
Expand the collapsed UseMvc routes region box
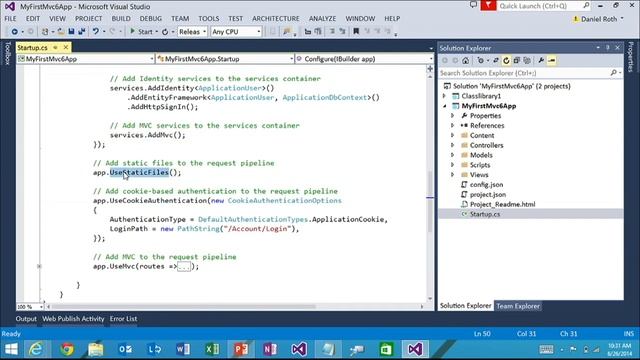point(184,267)
